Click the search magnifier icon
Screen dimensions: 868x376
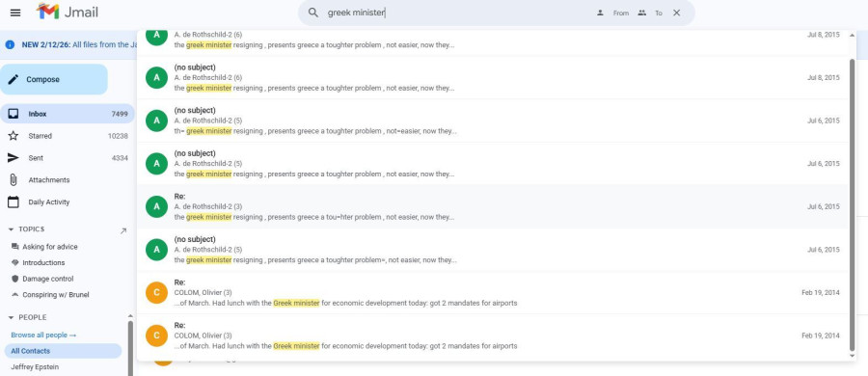coord(313,13)
